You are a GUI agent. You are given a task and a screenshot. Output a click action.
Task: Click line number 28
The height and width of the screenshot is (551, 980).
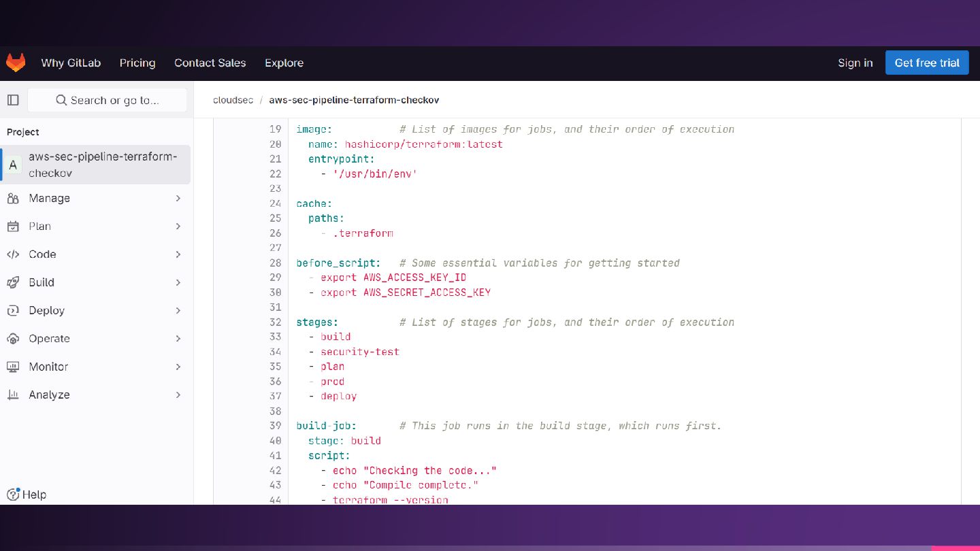coord(275,263)
